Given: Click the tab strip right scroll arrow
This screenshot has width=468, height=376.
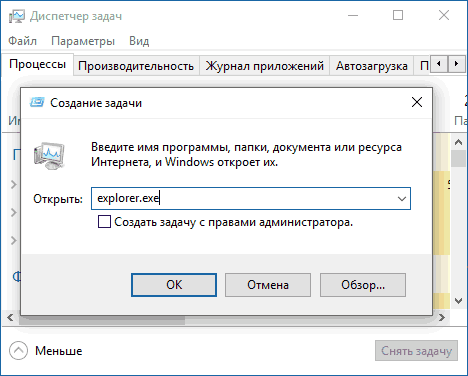Looking at the screenshot, I should 456,63.
